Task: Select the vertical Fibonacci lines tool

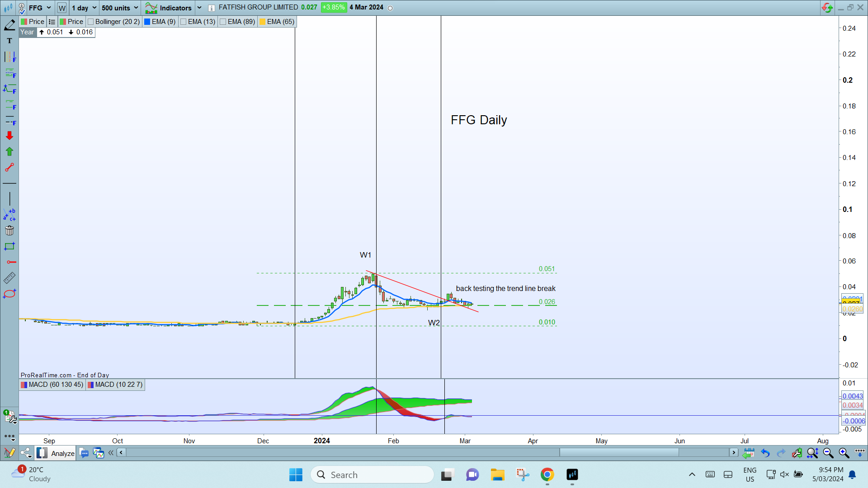Action: pyautogui.click(x=9, y=57)
